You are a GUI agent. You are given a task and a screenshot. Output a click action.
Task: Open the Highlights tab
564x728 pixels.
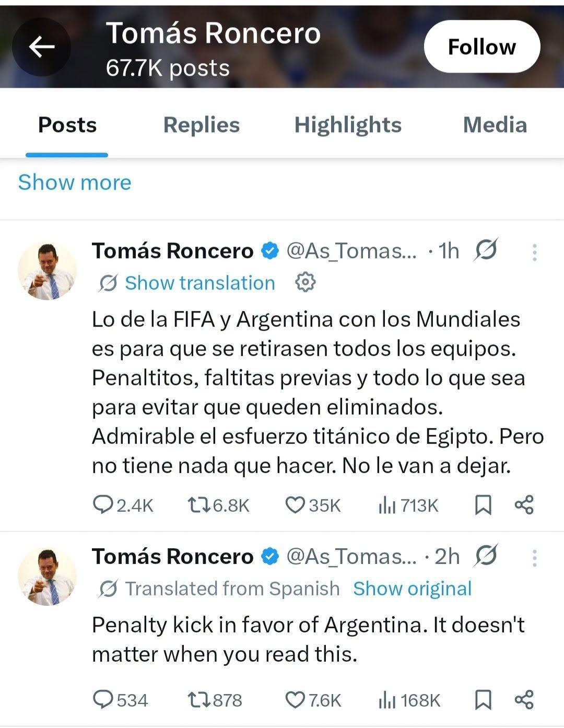[348, 125]
